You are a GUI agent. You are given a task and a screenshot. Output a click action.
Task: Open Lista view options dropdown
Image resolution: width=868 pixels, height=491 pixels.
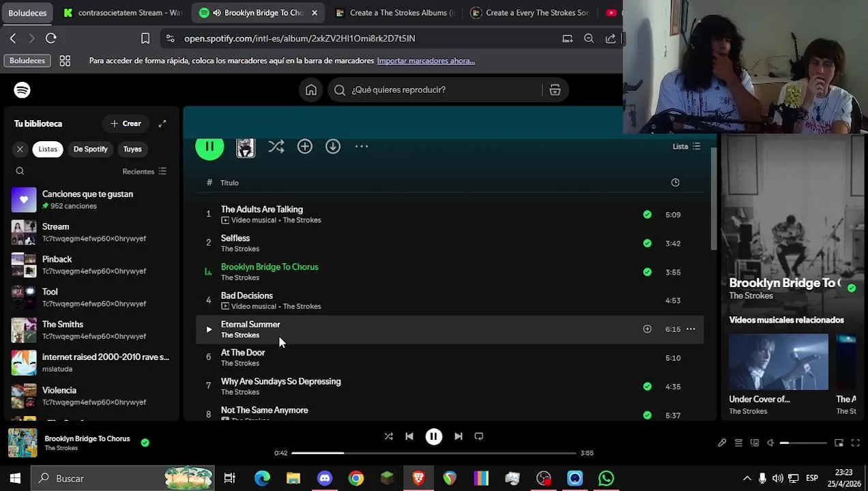[686, 146]
